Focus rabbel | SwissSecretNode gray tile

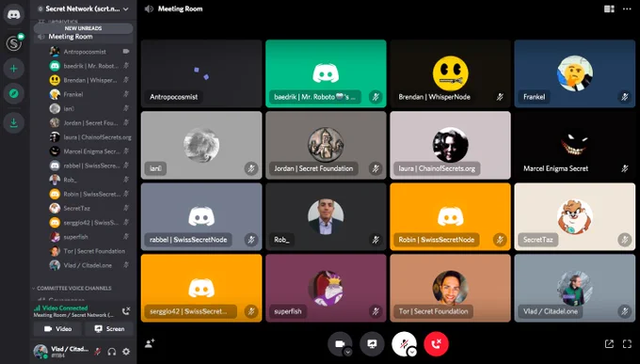click(x=201, y=216)
